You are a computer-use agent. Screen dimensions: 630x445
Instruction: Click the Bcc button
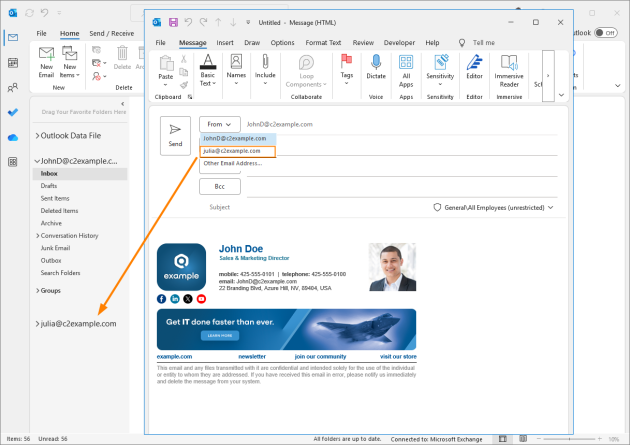tap(220, 186)
